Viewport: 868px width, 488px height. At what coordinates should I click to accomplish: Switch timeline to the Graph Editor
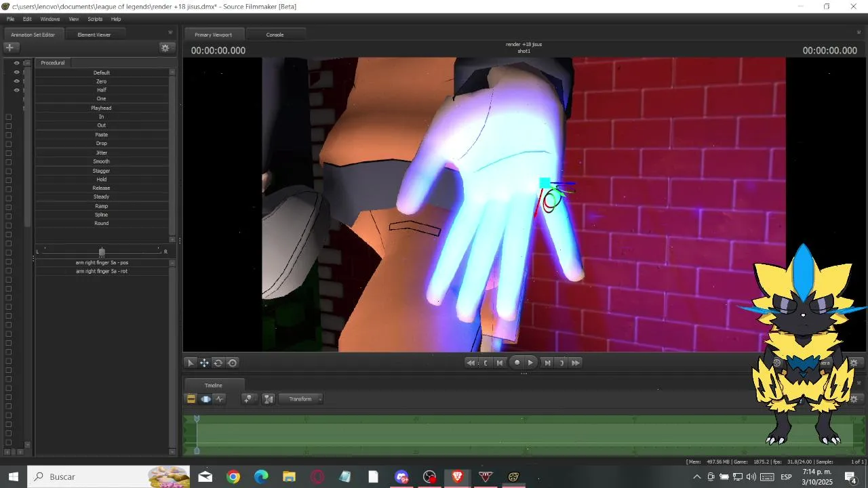tap(220, 399)
